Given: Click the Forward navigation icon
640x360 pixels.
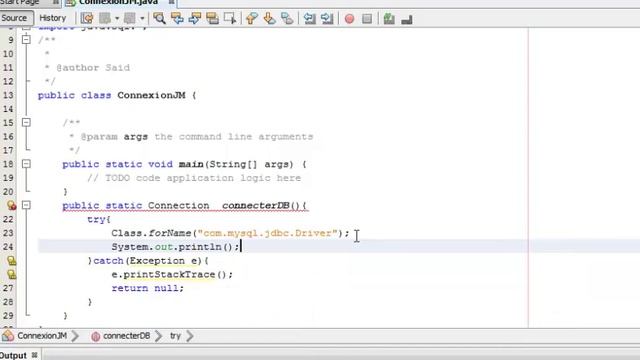Looking at the screenshot, I should click(x=129, y=18).
